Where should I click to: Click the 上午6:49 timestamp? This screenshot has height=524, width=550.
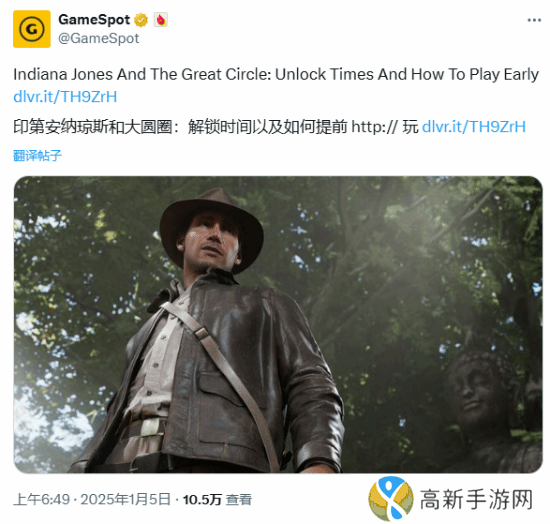coord(41,499)
